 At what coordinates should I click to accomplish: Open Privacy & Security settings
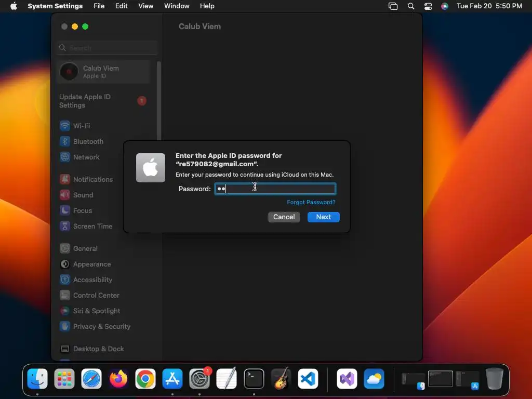pos(95,327)
